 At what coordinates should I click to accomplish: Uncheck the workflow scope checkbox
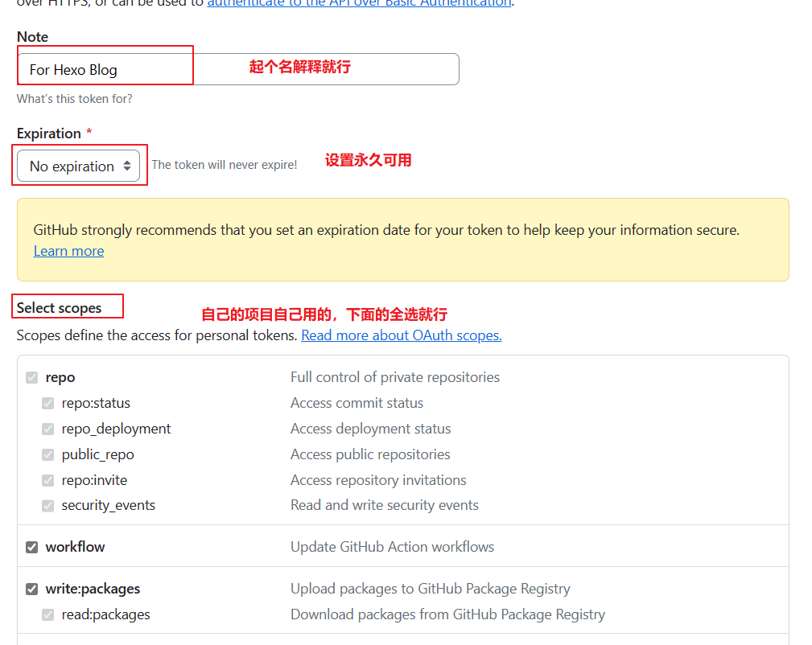(32, 547)
